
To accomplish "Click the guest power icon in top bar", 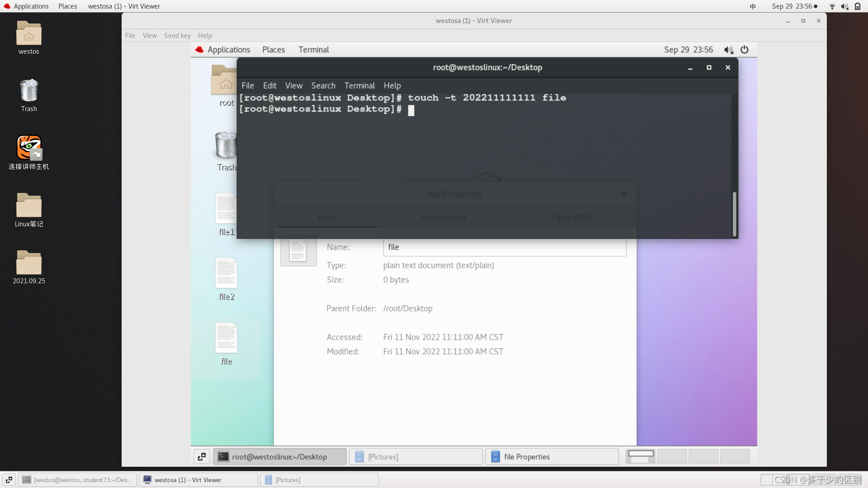I will point(744,50).
